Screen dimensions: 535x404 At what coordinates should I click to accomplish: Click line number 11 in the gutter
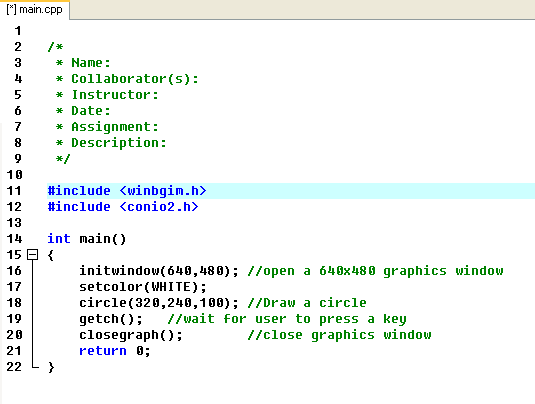point(14,191)
